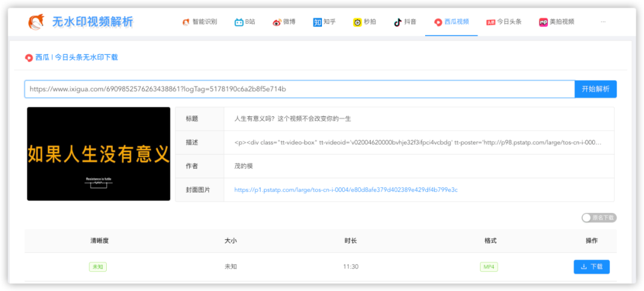Screen dimensions: 644x291
Task: Click the 微博 Weibo icon
Action: click(x=277, y=22)
